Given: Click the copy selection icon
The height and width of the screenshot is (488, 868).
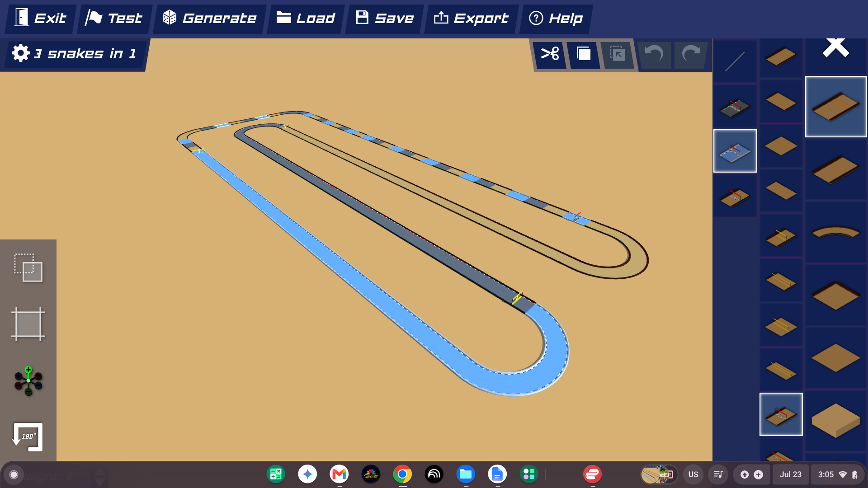Looking at the screenshot, I should coord(584,54).
